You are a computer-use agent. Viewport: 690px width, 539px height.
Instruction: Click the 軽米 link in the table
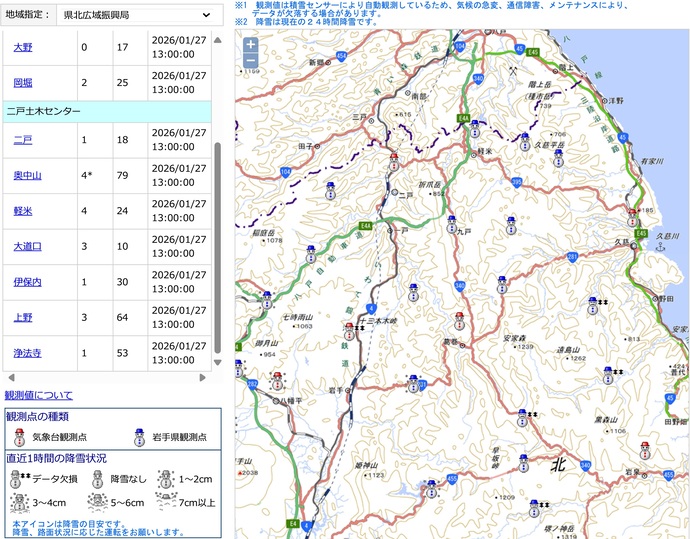[x=23, y=211]
